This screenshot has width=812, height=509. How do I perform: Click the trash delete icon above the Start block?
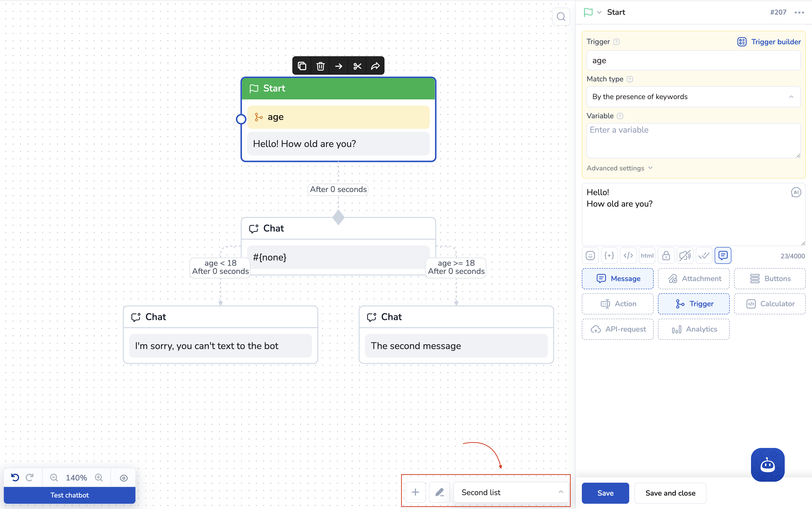[x=320, y=66]
